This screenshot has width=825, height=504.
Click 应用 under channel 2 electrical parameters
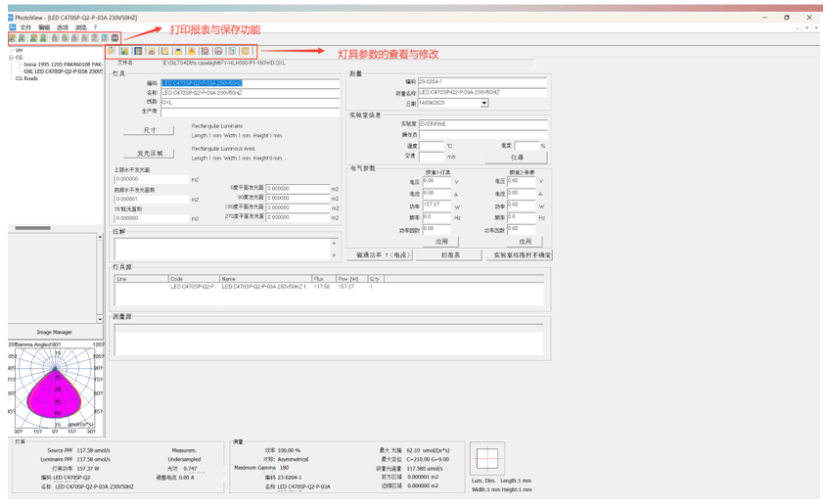pos(525,242)
